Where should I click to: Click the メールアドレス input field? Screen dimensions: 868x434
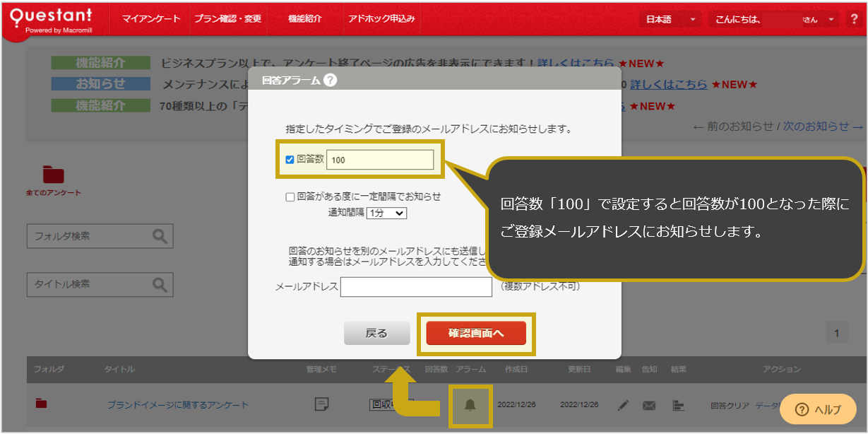(417, 286)
